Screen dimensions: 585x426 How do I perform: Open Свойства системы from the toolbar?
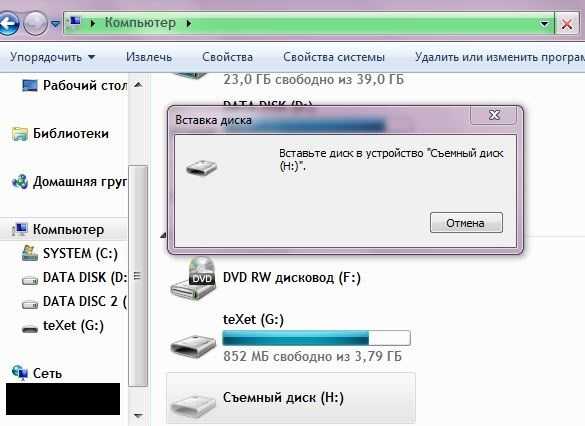click(x=334, y=57)
